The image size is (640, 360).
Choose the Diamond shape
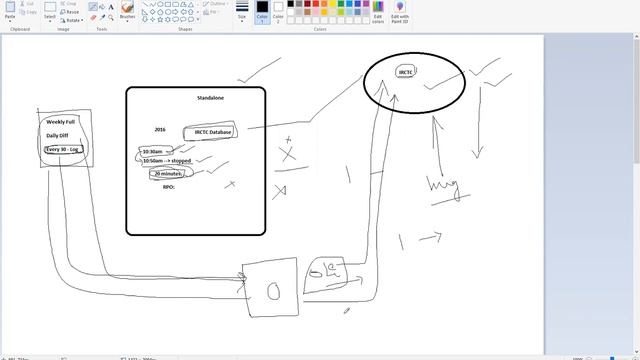coord(153,12)
